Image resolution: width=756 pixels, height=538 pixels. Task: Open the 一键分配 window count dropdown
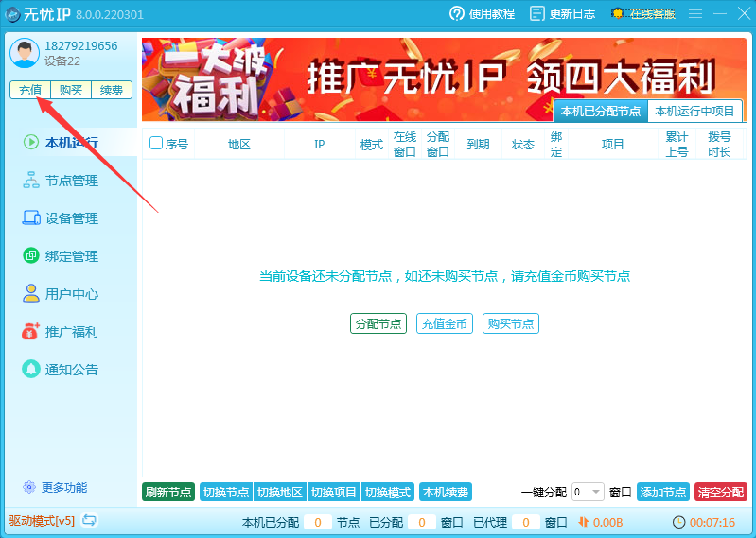588,492
